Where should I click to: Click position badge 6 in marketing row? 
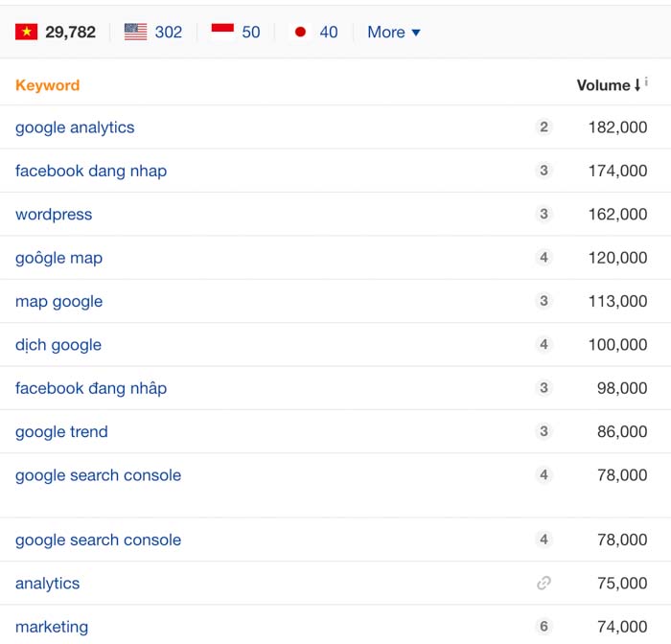coord(544,627)
